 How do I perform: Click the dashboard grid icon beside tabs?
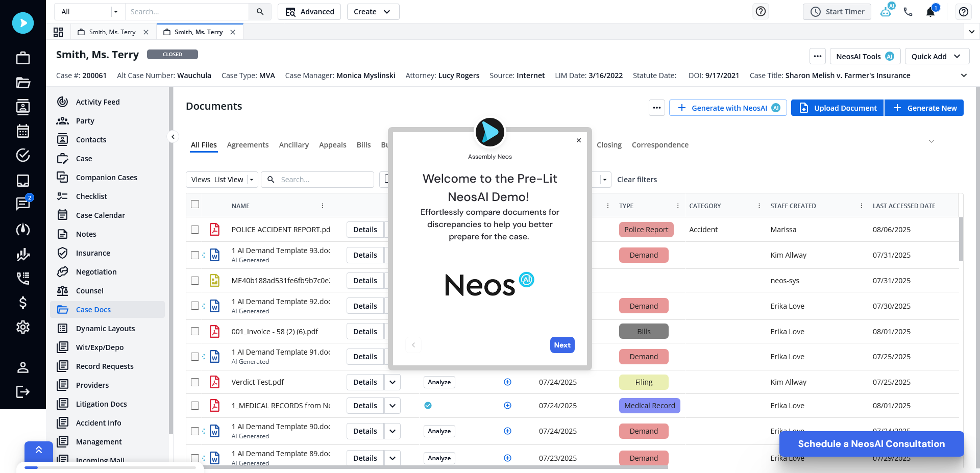tap(58, 32)
